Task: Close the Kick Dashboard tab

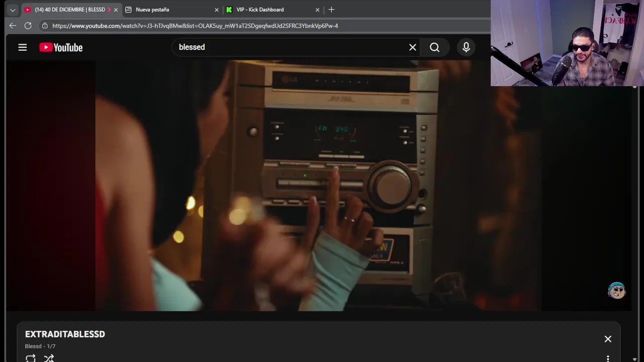Action: coord(317,10)
